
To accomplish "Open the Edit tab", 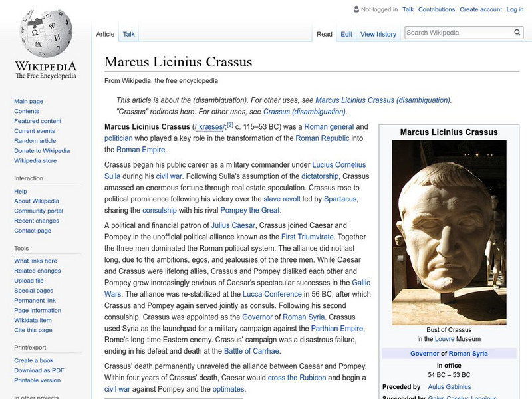I will click(x=346, y=34).
